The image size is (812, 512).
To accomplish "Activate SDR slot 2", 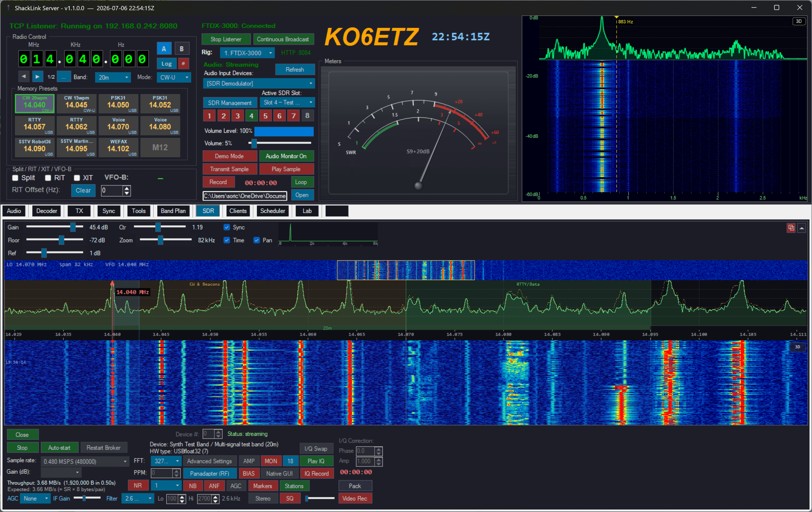I will (224, 116).
